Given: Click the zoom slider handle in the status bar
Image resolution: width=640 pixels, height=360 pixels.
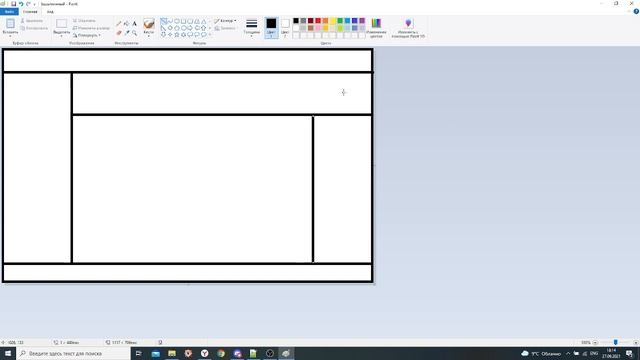Looking at the screenshot, I should pos(616,342).
